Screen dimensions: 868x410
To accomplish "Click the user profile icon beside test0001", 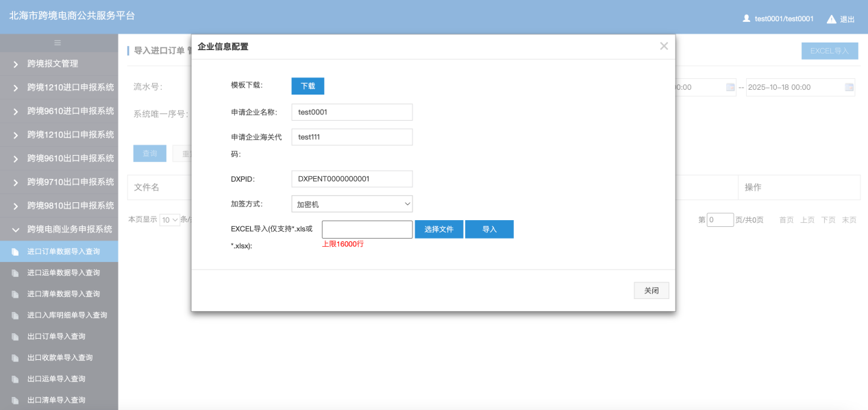I will pos(747,19).
